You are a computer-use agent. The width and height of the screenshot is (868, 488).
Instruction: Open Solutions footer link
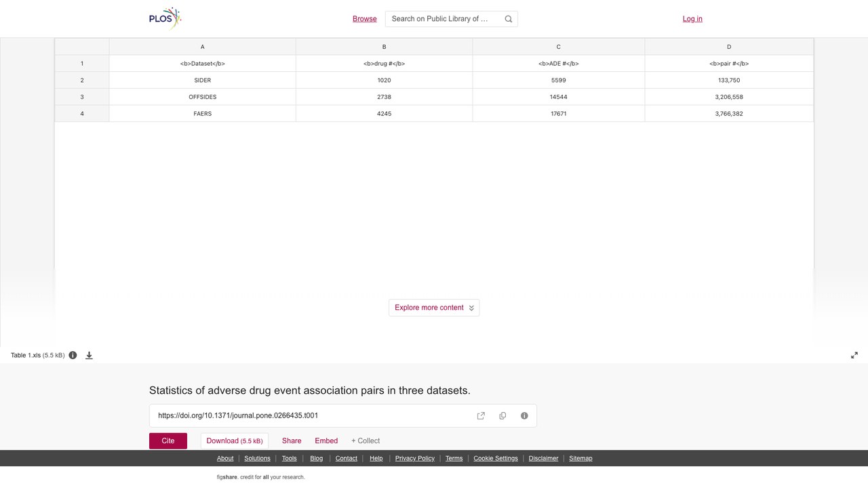[x=257, y=458]
